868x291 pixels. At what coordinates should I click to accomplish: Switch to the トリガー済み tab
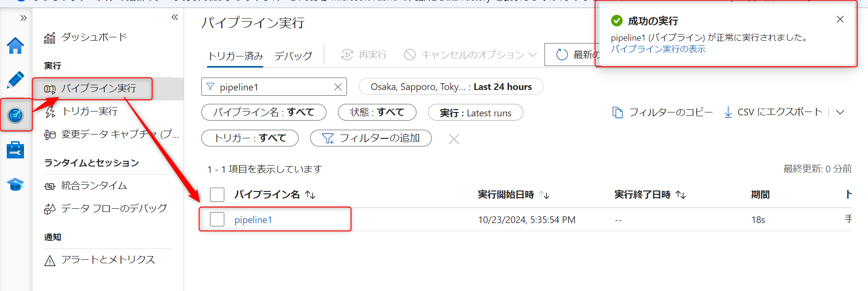[x=235, y=56]
